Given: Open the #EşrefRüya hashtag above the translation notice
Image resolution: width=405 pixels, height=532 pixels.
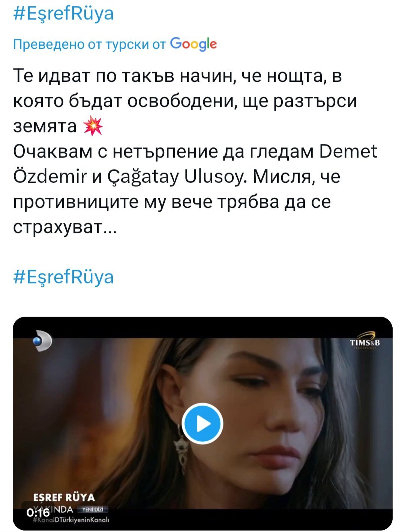Looking at the screenshot, I should click(x=63, y=14).
